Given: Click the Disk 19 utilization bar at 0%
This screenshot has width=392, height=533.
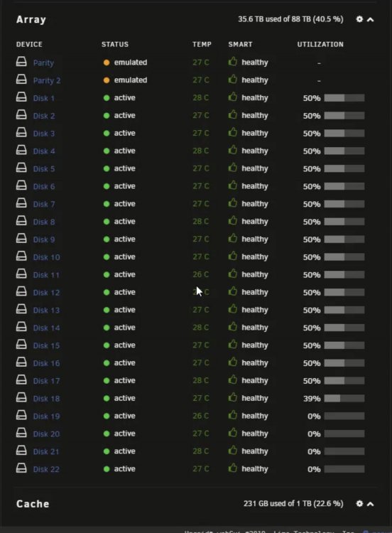Looking at the screenshot, I should coord(344,416).
